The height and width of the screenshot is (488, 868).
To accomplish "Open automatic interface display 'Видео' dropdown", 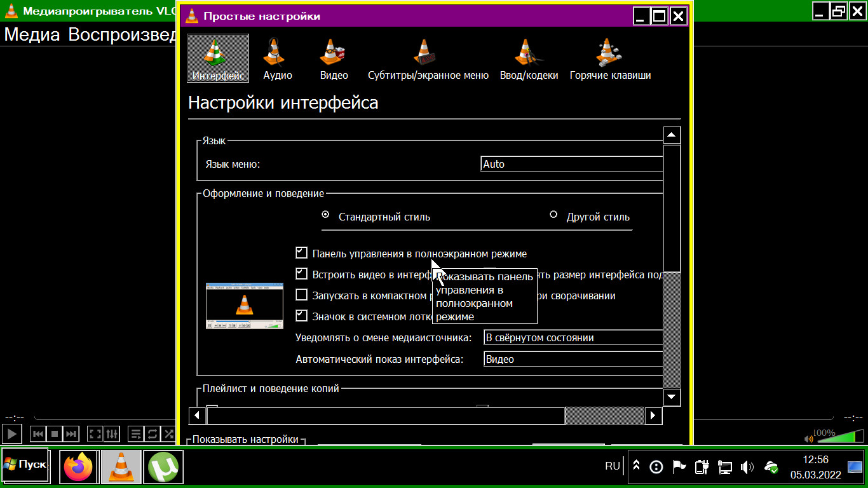I will tap(573, 359).
